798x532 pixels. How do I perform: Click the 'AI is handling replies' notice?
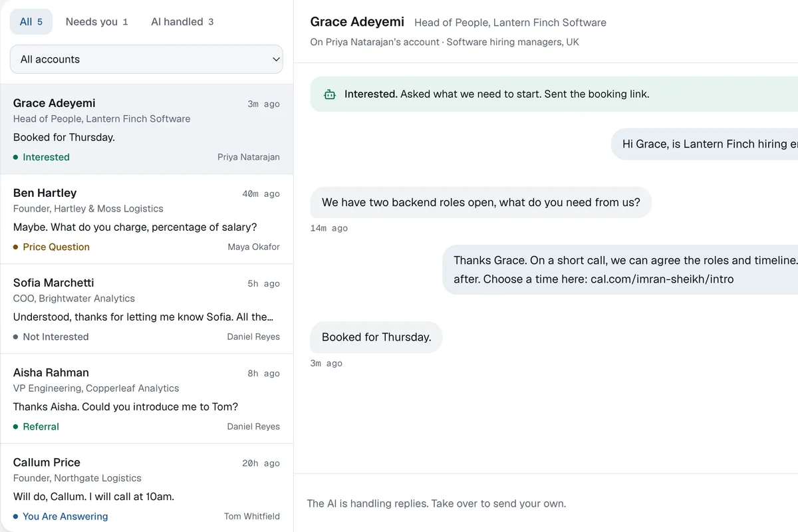coord(436,503)
